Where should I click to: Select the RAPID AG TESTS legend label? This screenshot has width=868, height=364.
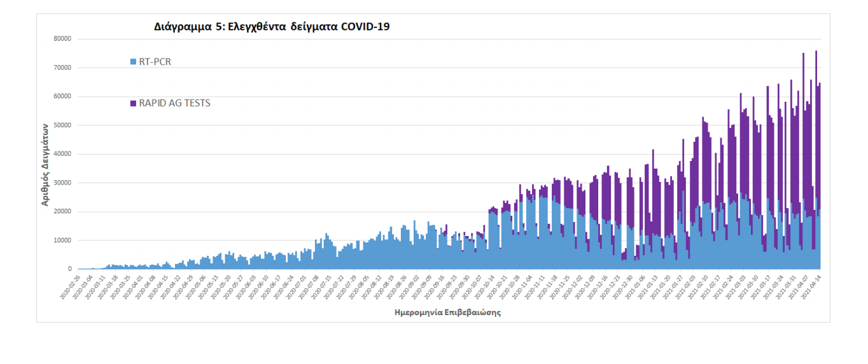tap(174, 103)
